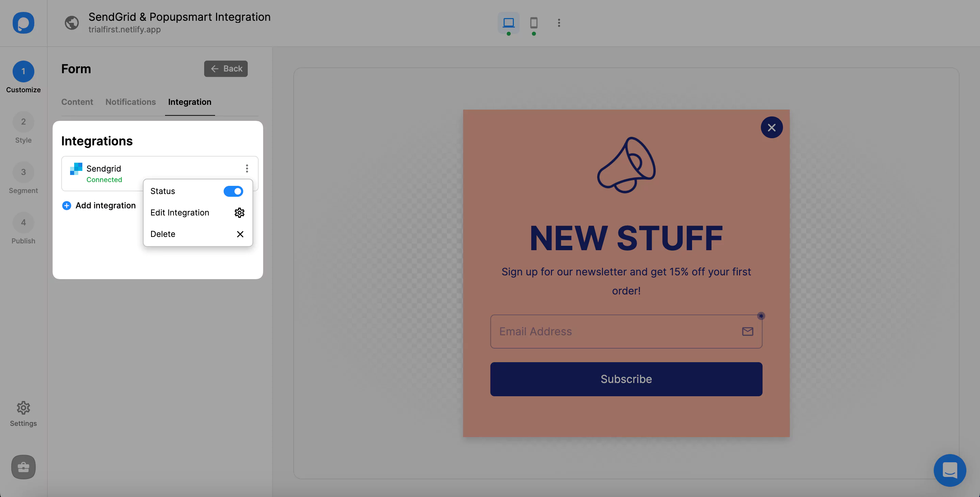Select the Notifications tab

click(x=131, y=102)
